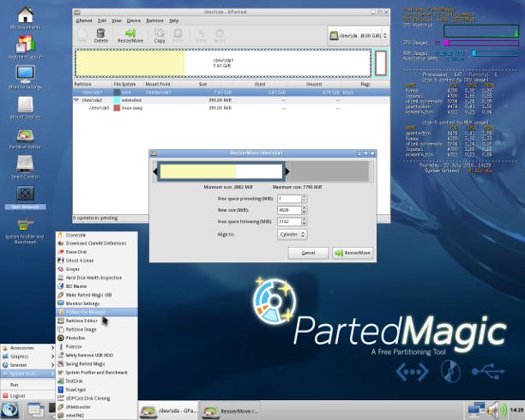Launch TrueCrypt from System Tools menu

[96, 390]
